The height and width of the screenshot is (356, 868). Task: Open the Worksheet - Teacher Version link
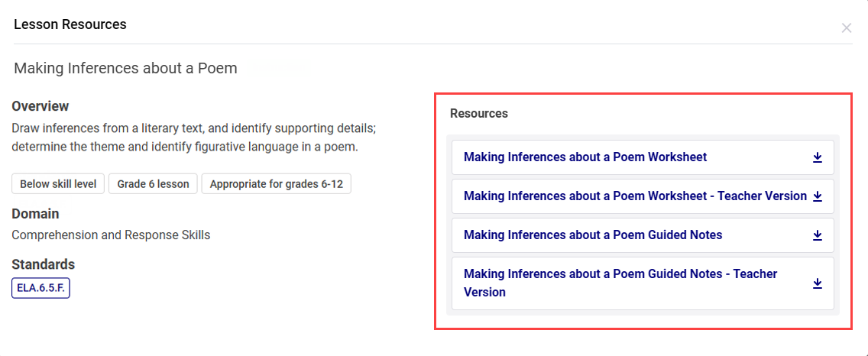pos(635,196)
